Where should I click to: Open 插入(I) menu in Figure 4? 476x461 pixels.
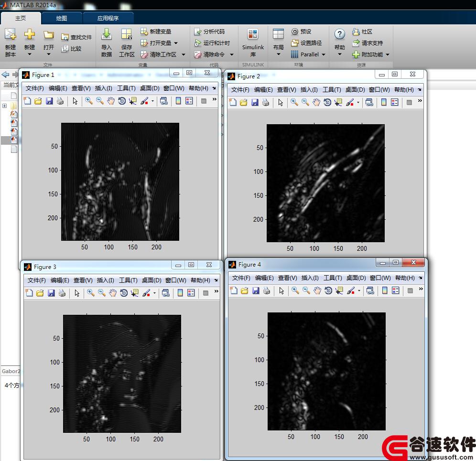tap(310, 278)
